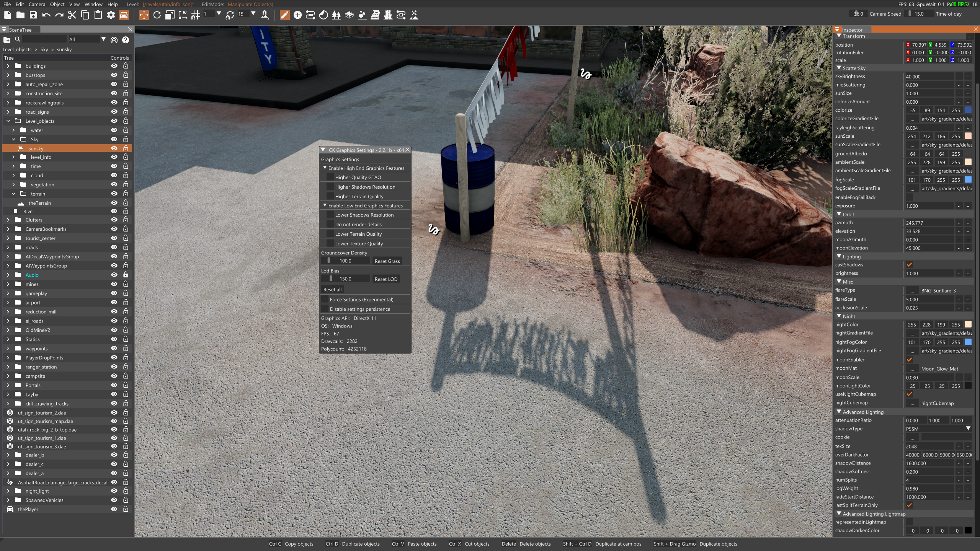This screenshot has width=980, height=551.
Task: Open the Window menu
Action: click(93, 4)
